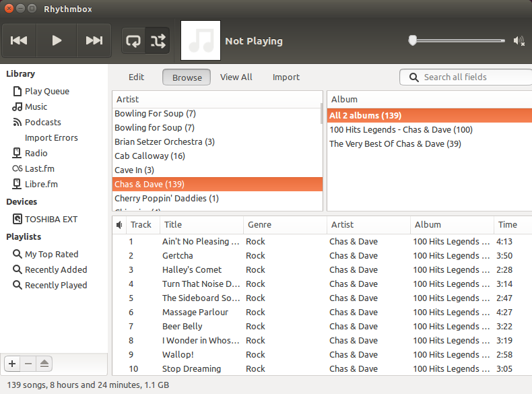The image size is (532, 394).
Task: Select artist Cherry Poppin' Daddies (1)
Action: 216,199
